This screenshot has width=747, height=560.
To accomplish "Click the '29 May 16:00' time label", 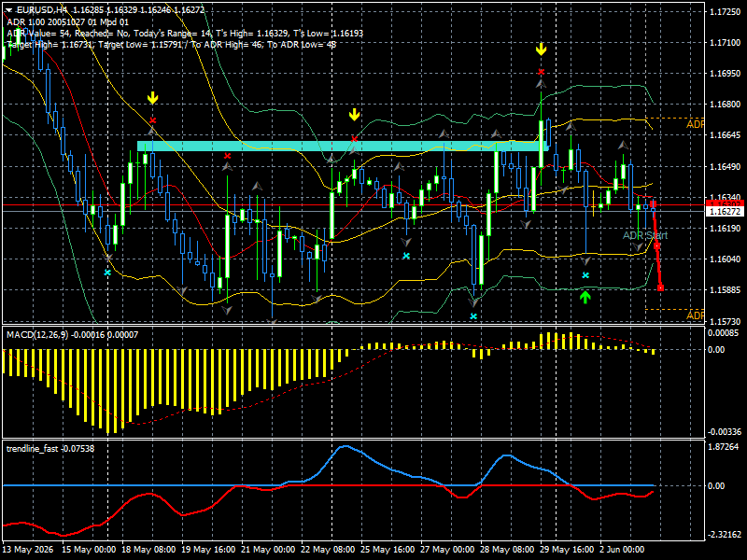I will pyautogui.click(x=567, y=550).
